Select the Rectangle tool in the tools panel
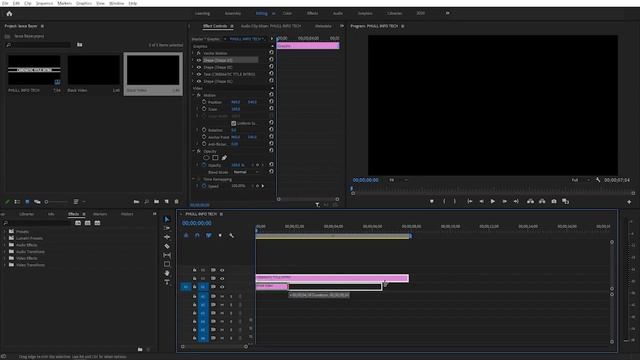The width and height of the screenshot is (640, 360). coord(167,264)
